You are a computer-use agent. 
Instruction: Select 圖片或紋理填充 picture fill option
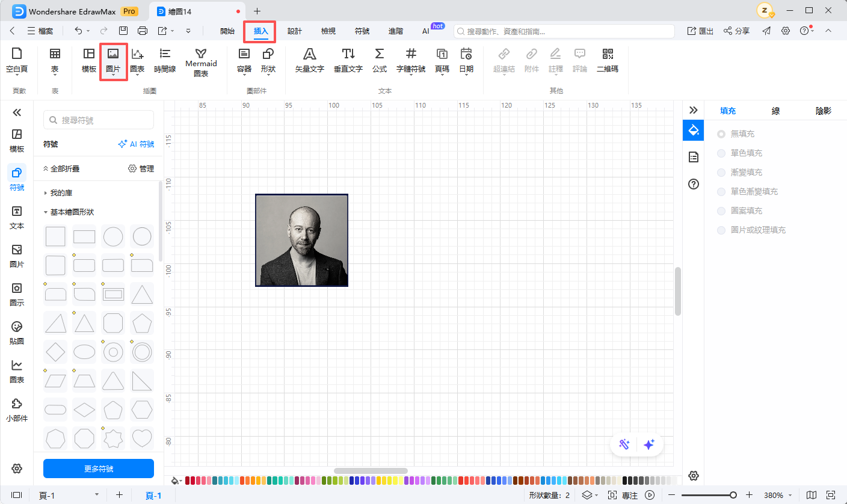click(x=721, y=230)
